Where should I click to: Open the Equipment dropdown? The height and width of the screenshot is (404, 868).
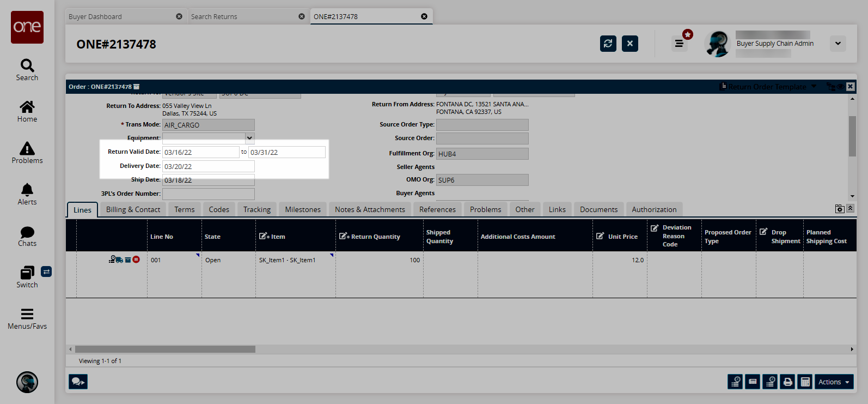point(249,138)
